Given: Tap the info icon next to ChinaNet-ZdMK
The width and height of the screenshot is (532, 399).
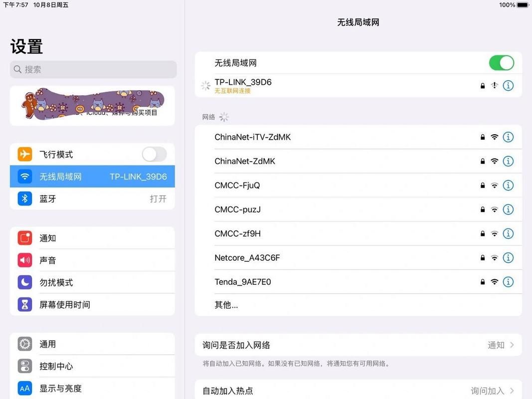Looking at the screenshot, I should (508, 161).
